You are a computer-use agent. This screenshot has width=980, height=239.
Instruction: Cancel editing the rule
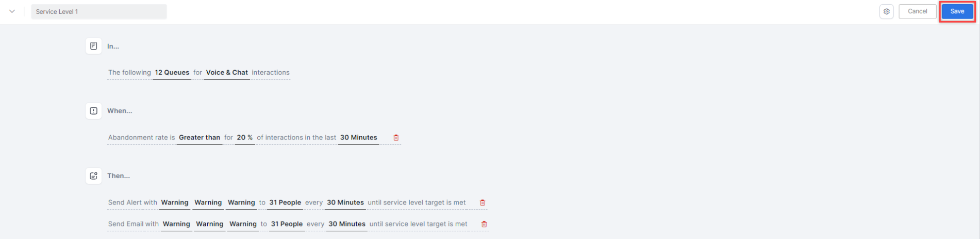(x=918, y=11)
